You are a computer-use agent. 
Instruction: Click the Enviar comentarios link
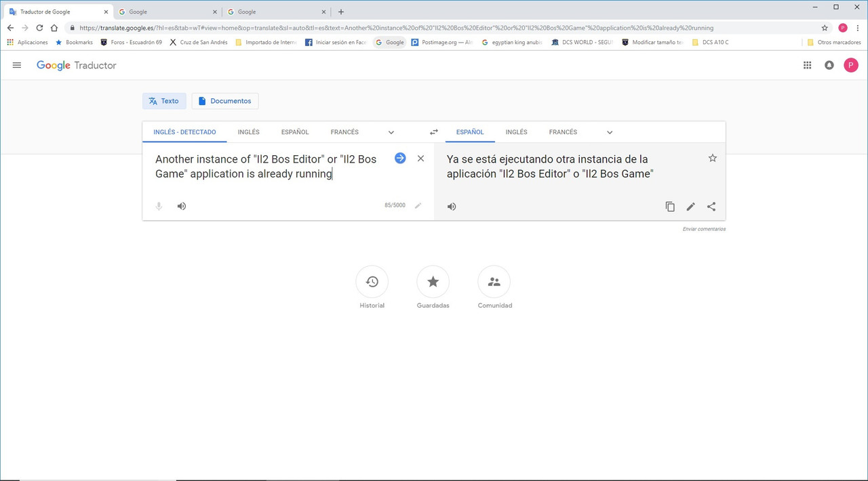coord(704,229)
